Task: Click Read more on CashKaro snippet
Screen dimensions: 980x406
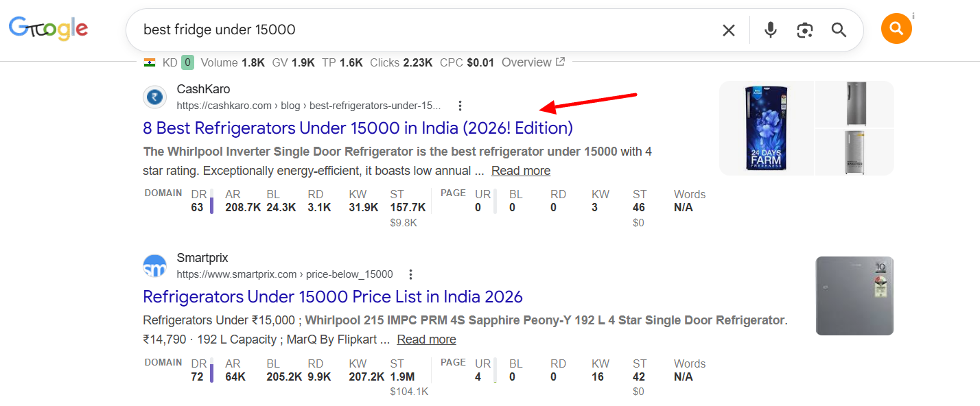Action: (x=521, y=171)
